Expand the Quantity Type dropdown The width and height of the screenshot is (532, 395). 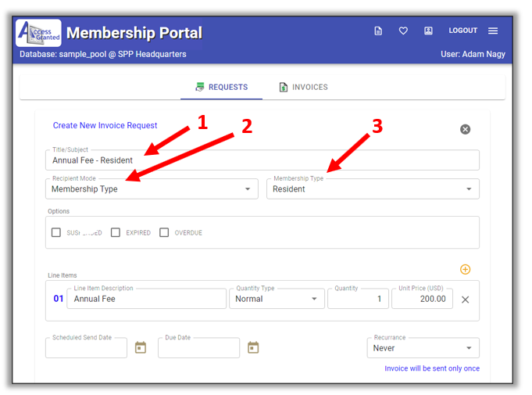coord(276,299)
